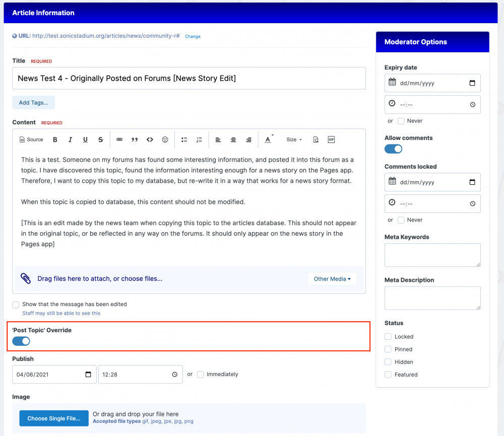Insert a code block
Screen dimensions: 504x436
pyautogui.click(x=150, y=139)
